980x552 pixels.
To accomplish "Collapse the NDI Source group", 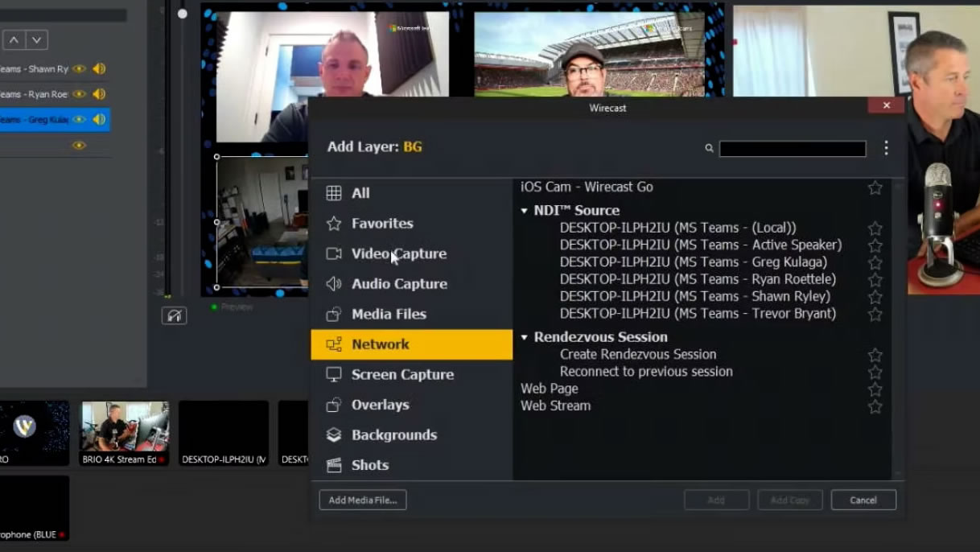I will click(x=525, y=211).
